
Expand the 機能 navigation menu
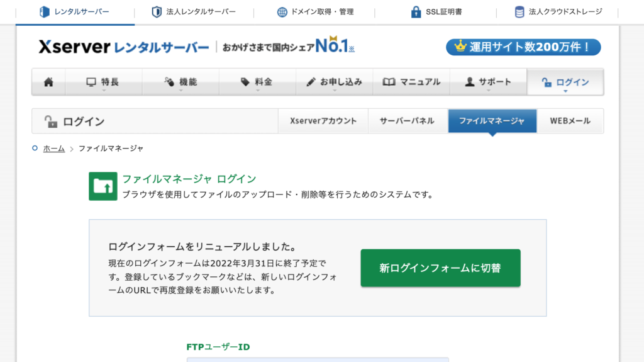tap(180, 82)
